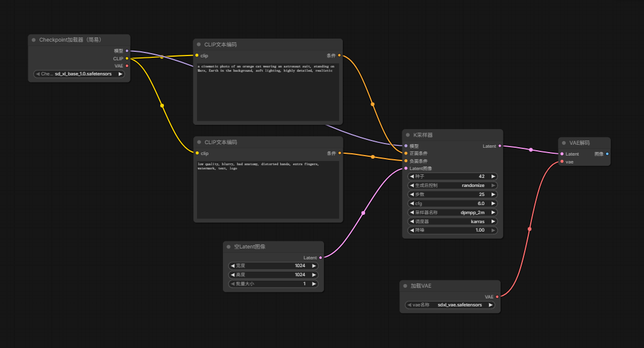Viewport: 644px width, 348px height.
Task: Decrease 宽度 value using its left arrow
Action: (233, 266)
